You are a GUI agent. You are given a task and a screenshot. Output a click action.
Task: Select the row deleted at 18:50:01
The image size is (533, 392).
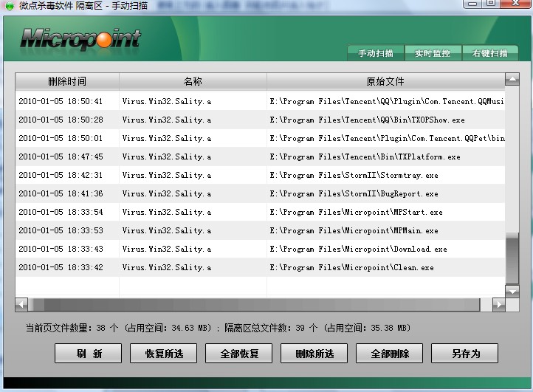[260, 138]
